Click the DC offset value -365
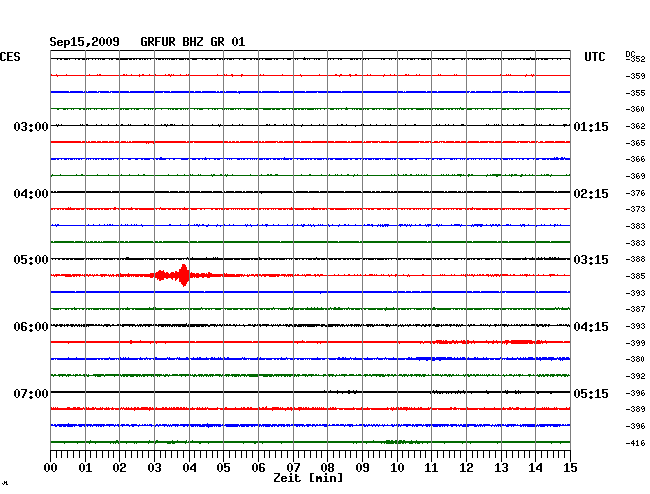The height and width of the screenshot is (494, 650). (635, 143)
